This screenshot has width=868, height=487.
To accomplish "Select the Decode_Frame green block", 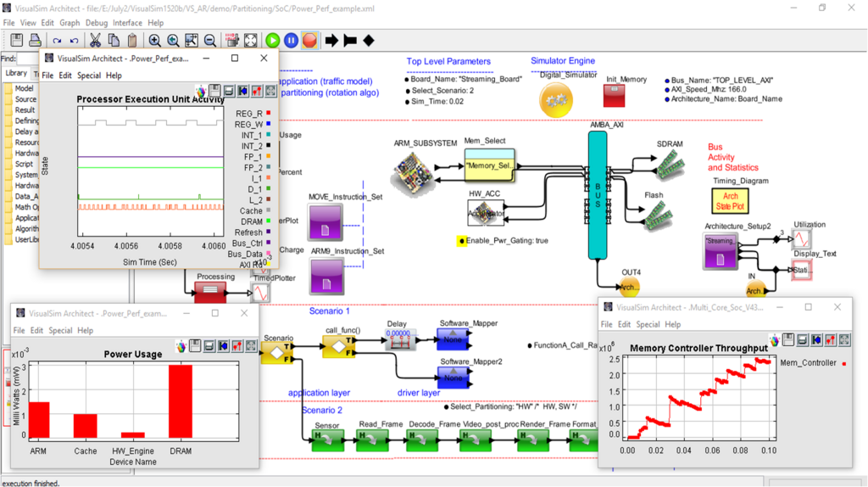I will (x=422, y=439).
